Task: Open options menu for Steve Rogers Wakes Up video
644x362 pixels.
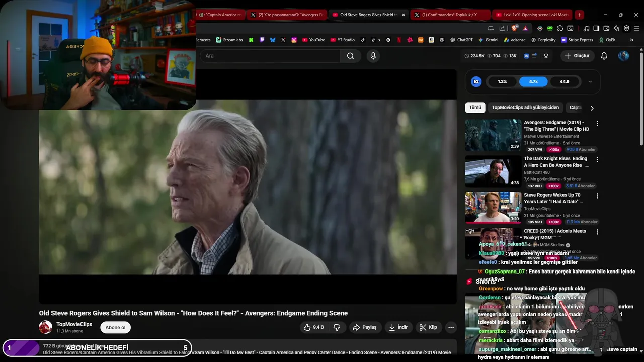Action: tap(597, 196)
